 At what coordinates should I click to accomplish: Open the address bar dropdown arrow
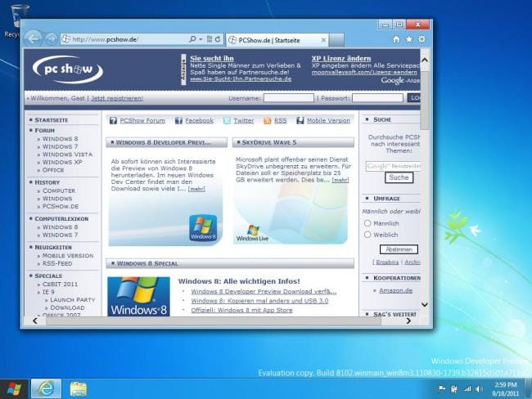tap(201, 39)
